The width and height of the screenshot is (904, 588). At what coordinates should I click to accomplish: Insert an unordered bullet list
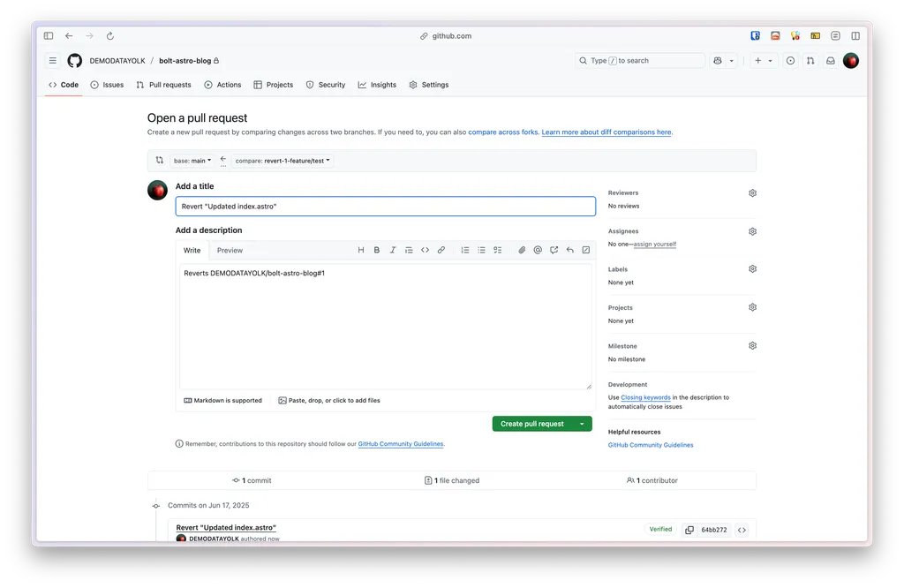point(481,250)
